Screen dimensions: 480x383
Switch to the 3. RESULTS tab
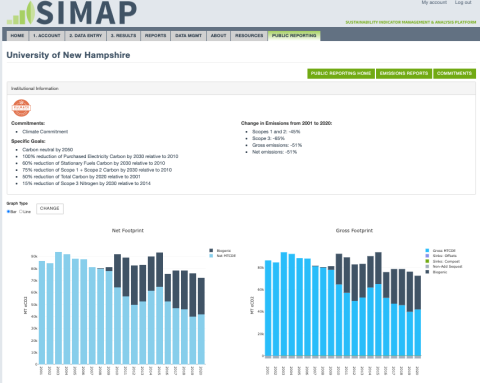click(x=123, y=36)
